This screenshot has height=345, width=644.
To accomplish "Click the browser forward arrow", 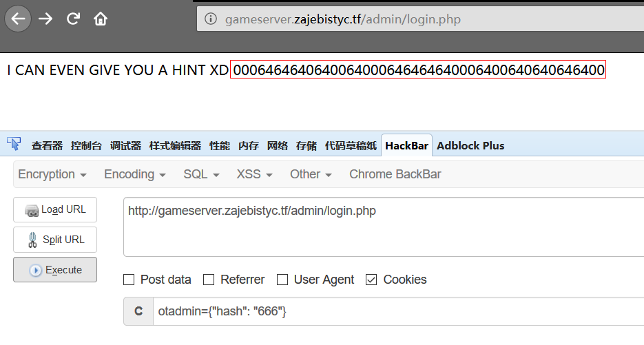I will click(46, 19).
